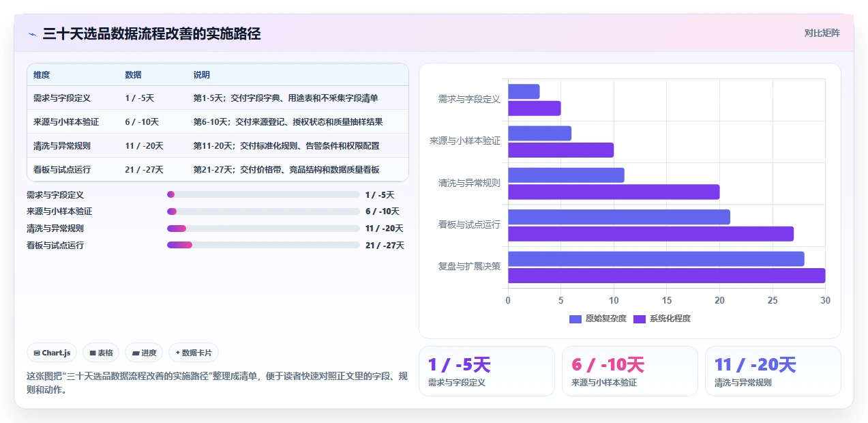Click the description starting 第21-27天
The height and width of the screenshot is (423, 868).
(286, 170)
